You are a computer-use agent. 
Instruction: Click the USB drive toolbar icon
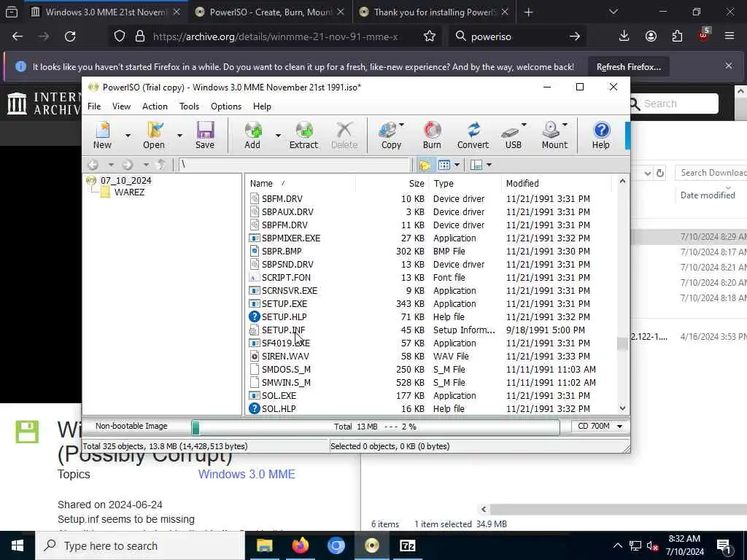(513, 135)
